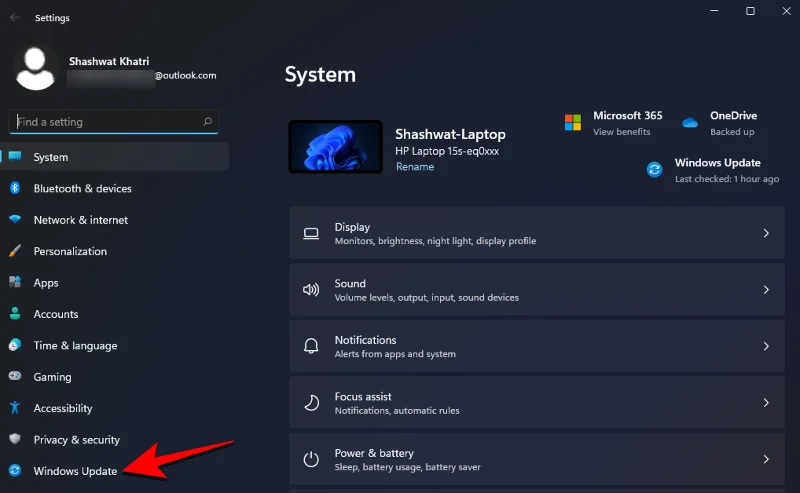This screenshot has height=493, width=800.
Task: Click the Microsoft 365 colorful logo
Action: click(x=572, y=122)
